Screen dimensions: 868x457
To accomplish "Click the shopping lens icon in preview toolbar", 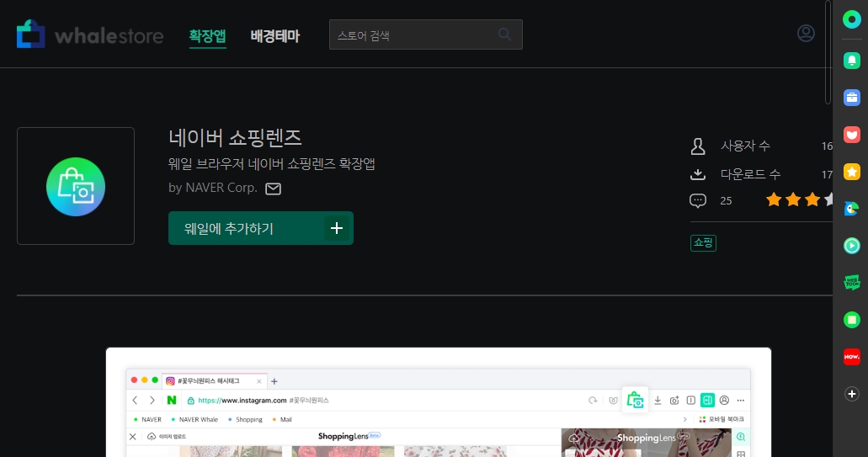I will 635,400.
